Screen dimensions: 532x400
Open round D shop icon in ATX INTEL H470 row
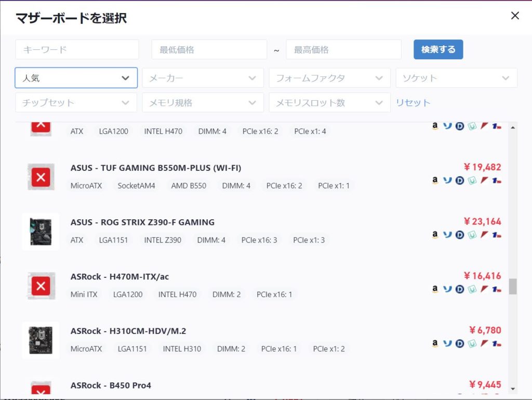460,126
